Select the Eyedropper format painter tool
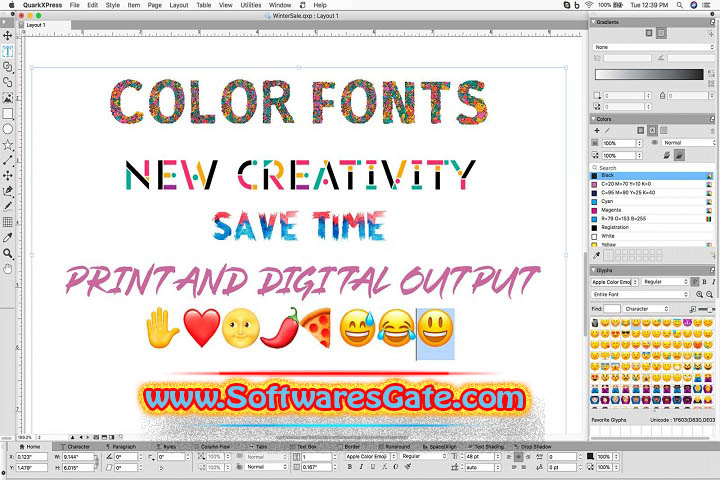Screen dimensions: 720x480 pos(7,237)
